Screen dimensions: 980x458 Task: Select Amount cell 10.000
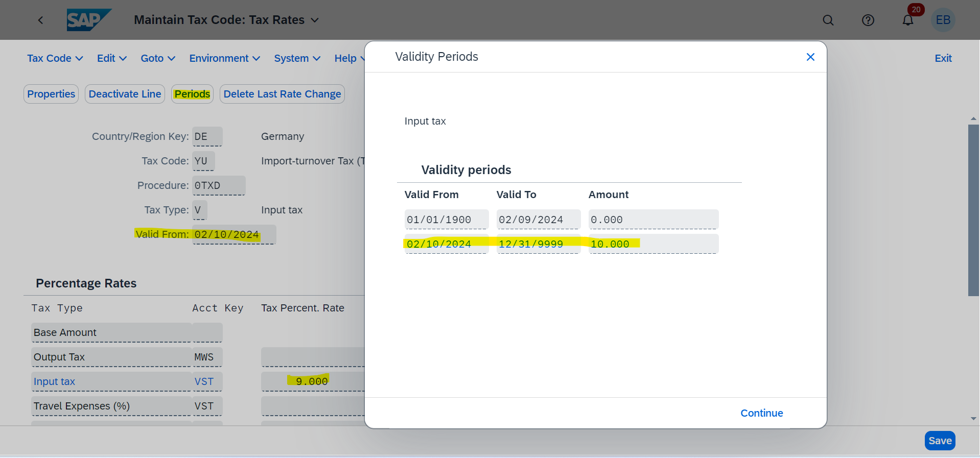654,244
